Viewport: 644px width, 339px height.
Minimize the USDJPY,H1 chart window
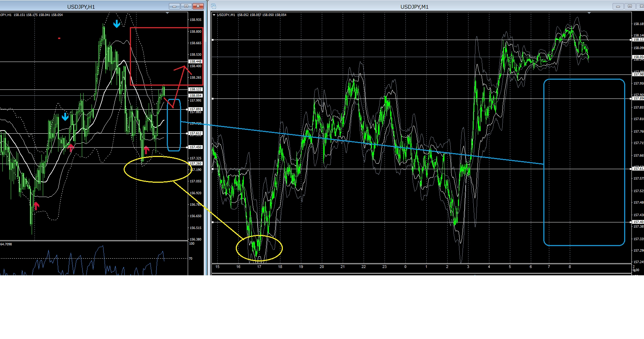(174, 6)
